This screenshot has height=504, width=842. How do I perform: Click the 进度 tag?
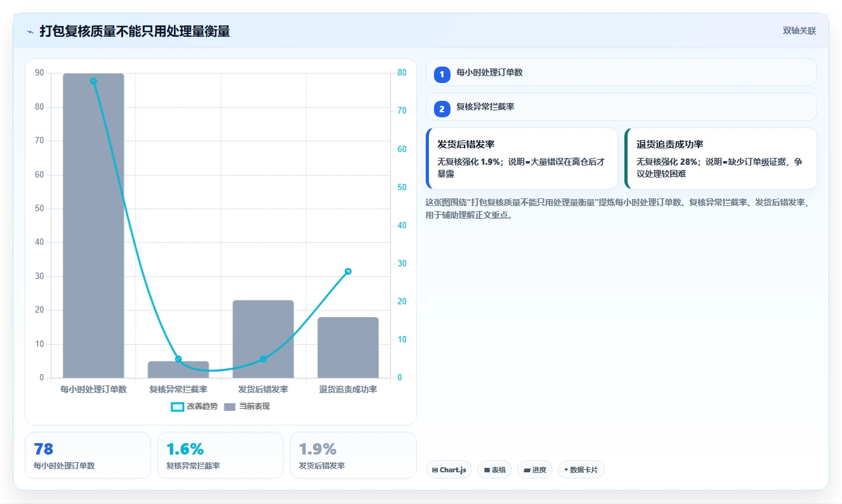(x=535, y=470)
